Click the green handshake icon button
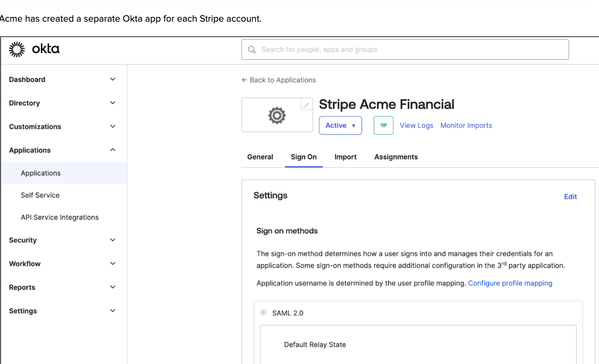 (x=384, y=125)
